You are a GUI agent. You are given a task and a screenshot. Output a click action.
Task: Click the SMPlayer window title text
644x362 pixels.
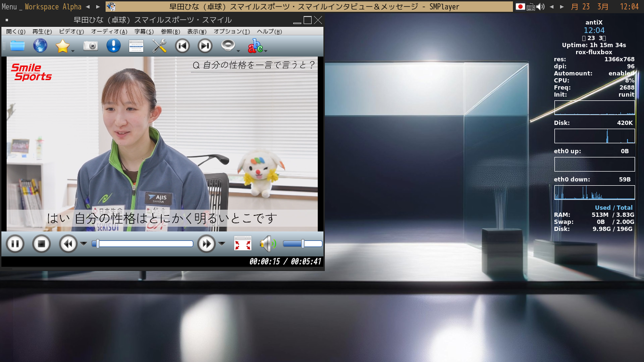click(x=153, y=20)
